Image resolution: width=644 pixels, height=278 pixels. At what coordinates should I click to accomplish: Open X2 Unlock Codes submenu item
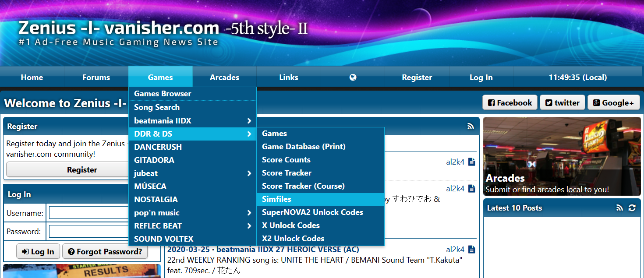(x=320, y=239)
